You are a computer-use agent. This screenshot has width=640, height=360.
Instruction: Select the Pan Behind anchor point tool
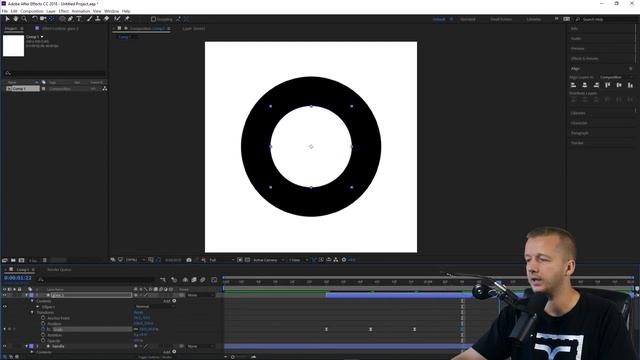(51, 19)
